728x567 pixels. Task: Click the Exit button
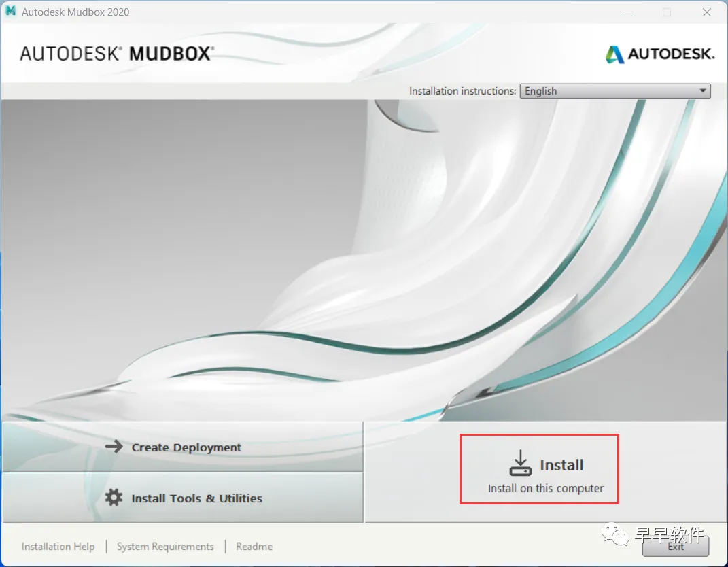click(676, 547)
